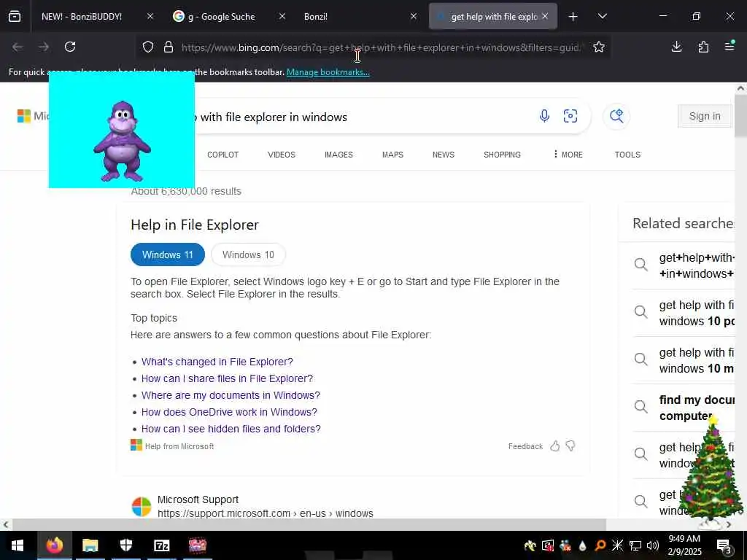
Task: Open File Explorer from the taskbar
Action: (90, 545)
